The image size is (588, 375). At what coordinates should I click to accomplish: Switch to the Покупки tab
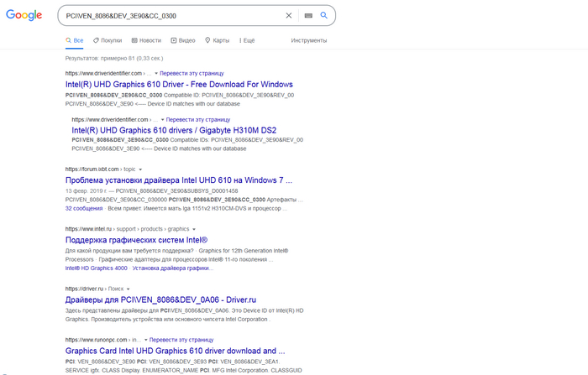point(108,40)
